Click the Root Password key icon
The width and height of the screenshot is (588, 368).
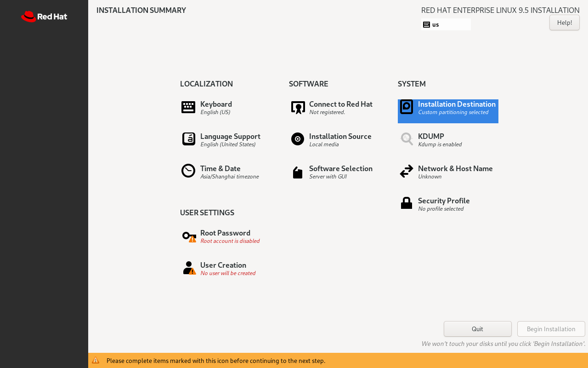(189, 236)
